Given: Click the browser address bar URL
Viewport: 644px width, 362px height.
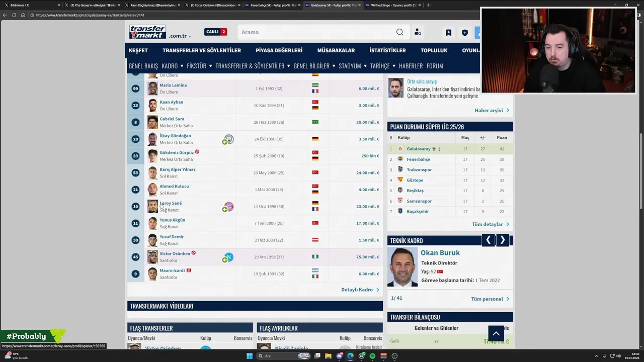Looking at the screenshot, I should (x=91, y=15).
